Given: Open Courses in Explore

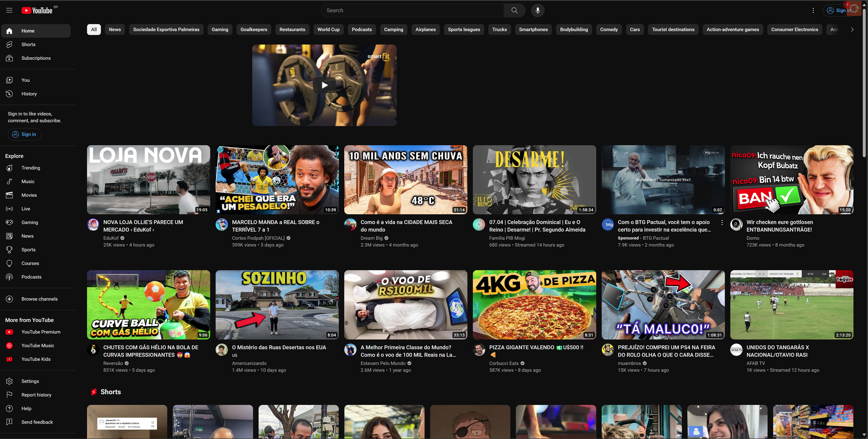Looking at the screenshot, I should (x=36, y=263).
